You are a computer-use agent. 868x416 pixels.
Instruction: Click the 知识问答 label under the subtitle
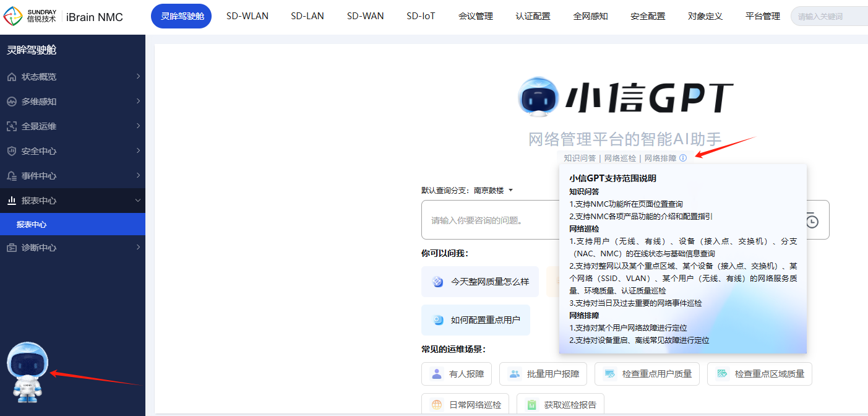point(580,158)
